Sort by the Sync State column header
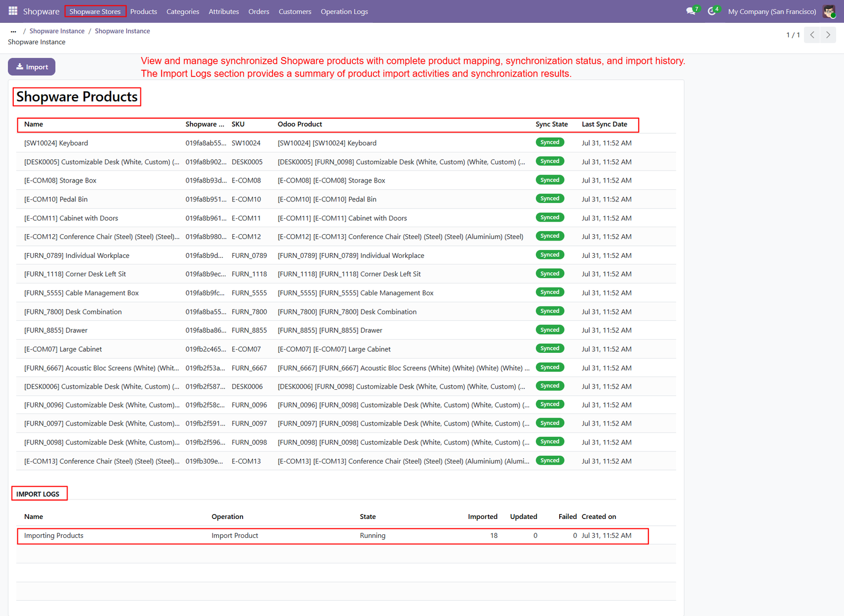 point(552,124)
